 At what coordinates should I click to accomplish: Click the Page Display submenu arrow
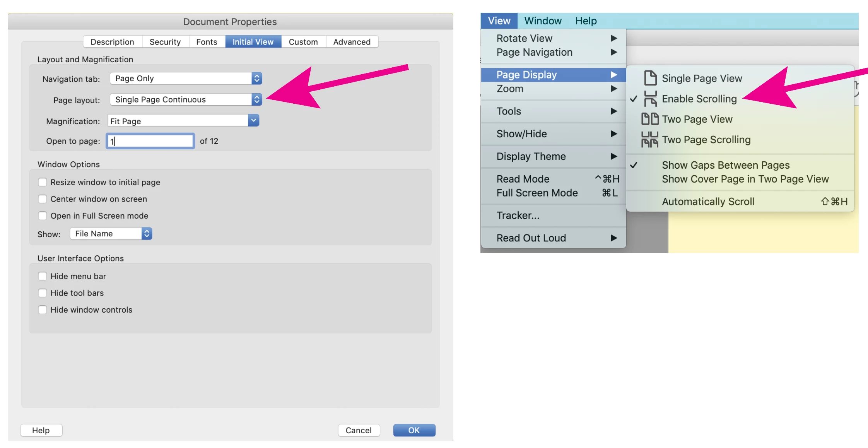tap(614, 75)
